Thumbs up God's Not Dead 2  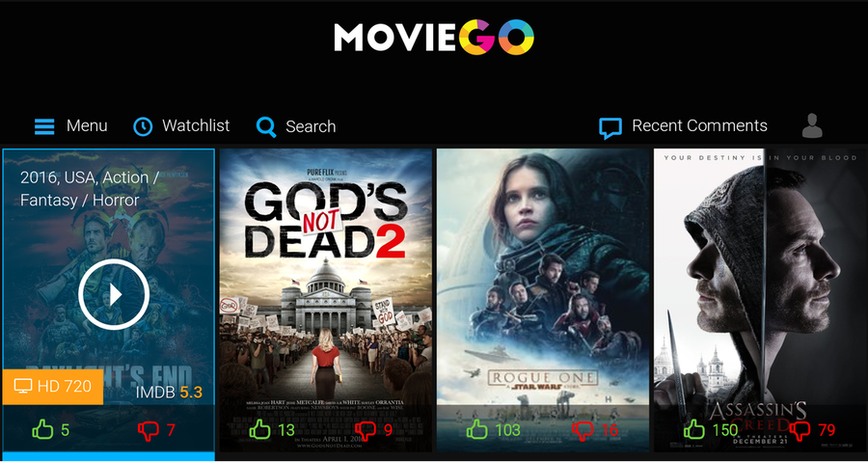(259, 430)
